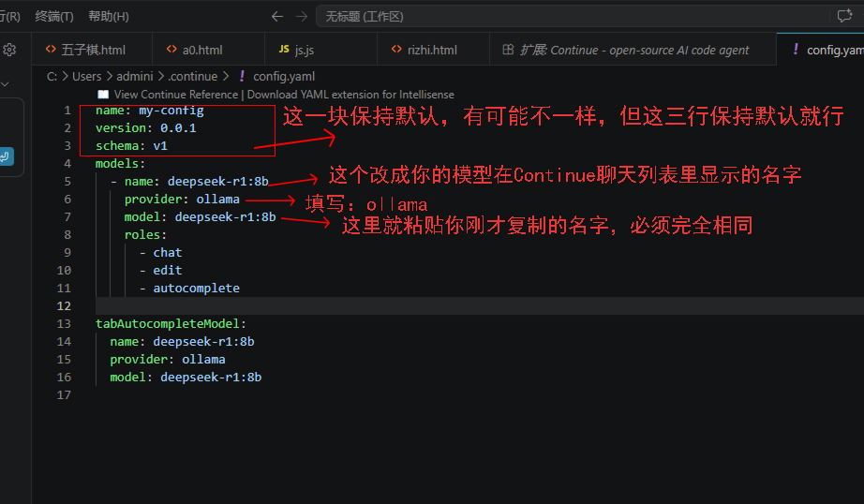This screenshot has width=864, height=504.
Task: Click the book icon beside View Continue Reference
Action: 103,95
